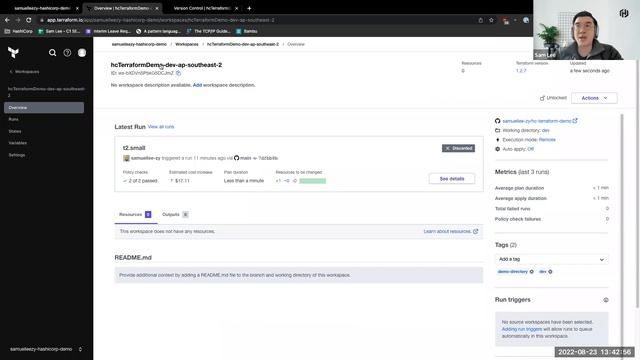
Task: Click the Workspaces breadcrumb
Action: [x=187, y=44]
